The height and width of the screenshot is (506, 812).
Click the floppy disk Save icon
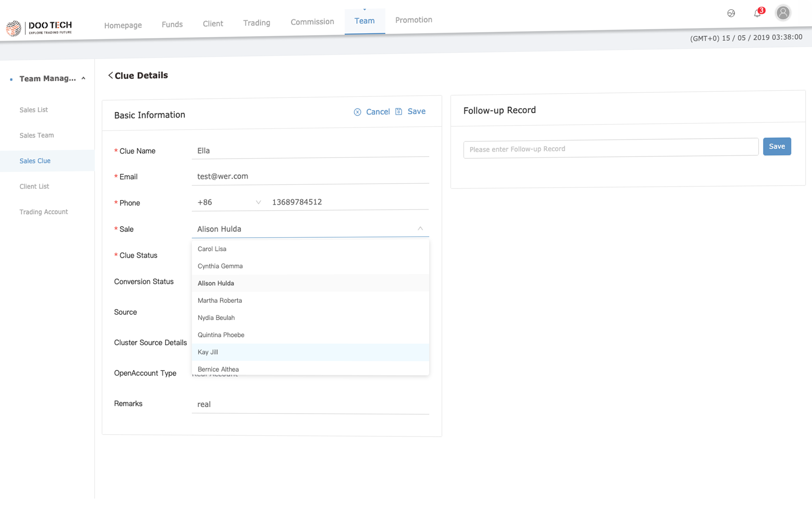[399, 111]
